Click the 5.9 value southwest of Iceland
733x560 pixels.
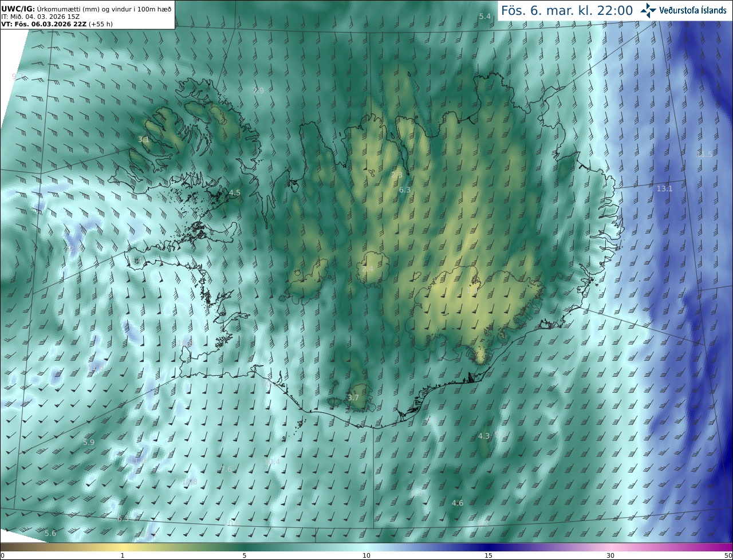[89, 443]
